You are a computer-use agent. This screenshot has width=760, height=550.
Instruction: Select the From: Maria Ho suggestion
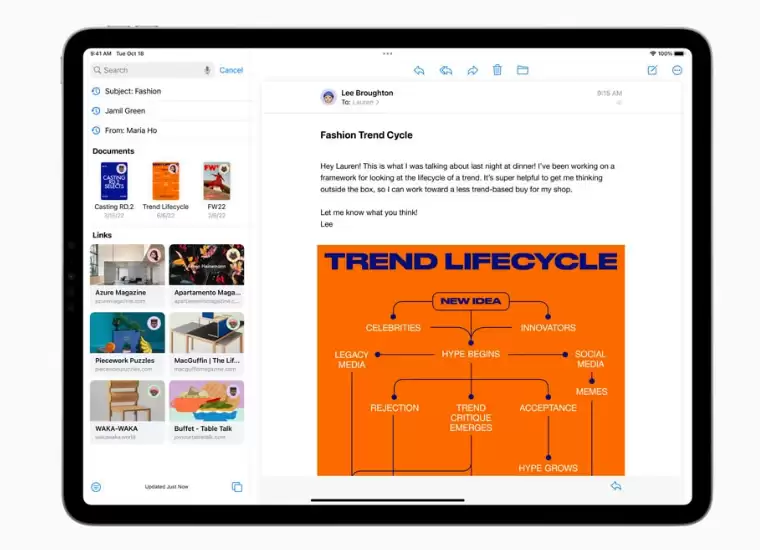click(168, 130)
